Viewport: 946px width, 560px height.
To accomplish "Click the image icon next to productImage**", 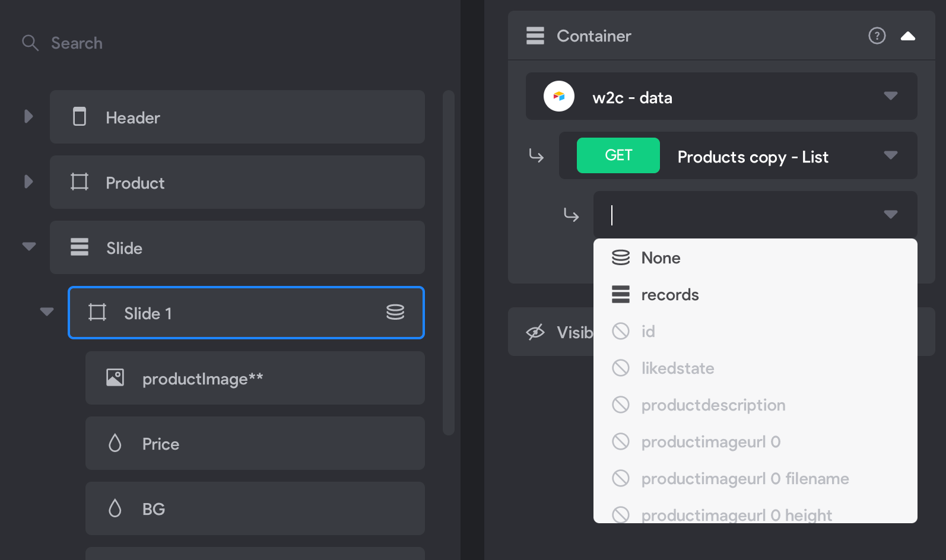I will point(115,377).
